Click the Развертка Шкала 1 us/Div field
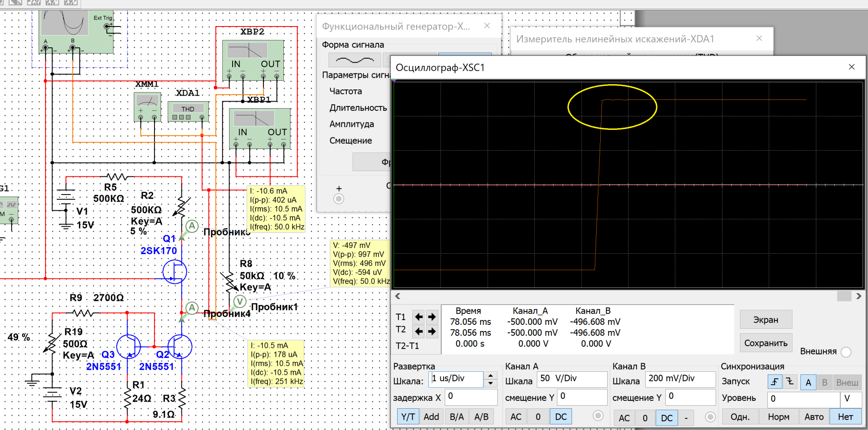This screenshot has width=868, height=430. [x=456, y=379]
